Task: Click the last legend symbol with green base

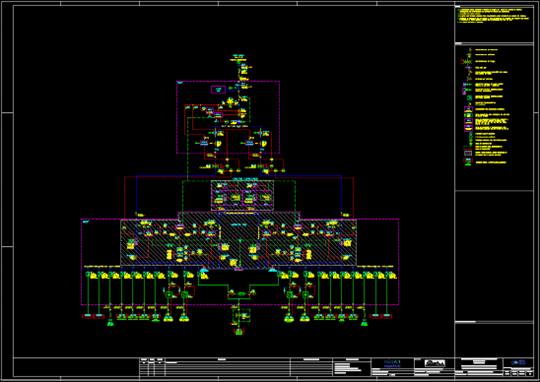Action: pos(468,162)
